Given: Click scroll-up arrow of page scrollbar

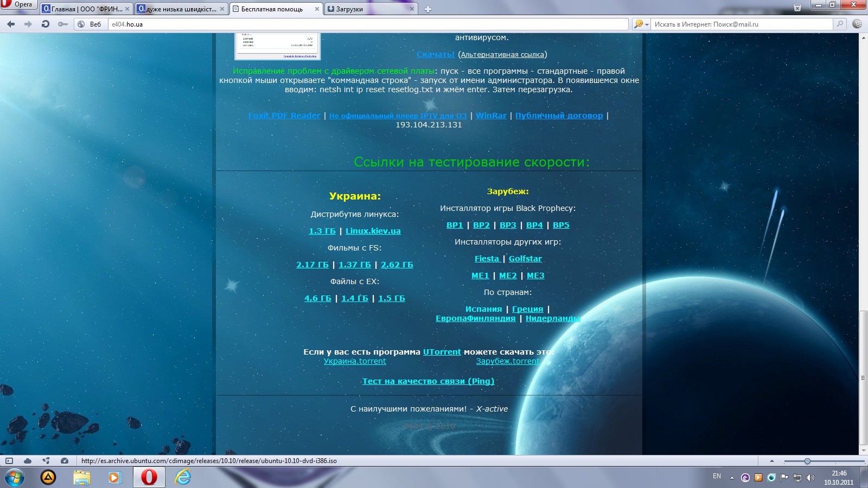Looking at the screenshot, I should tap(863, 38).
